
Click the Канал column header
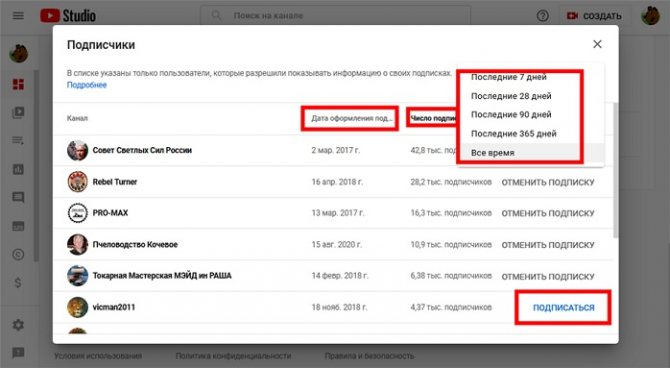tap(77, 118)
